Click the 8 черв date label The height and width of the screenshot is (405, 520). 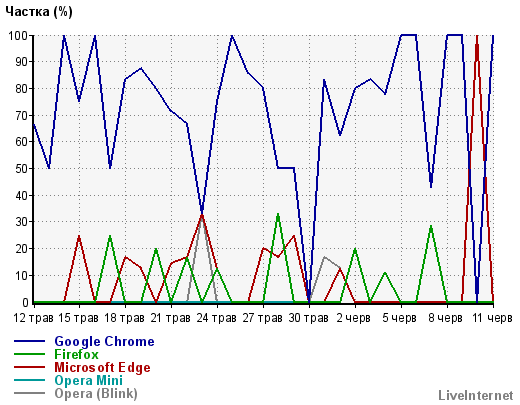tap(445, 318)
